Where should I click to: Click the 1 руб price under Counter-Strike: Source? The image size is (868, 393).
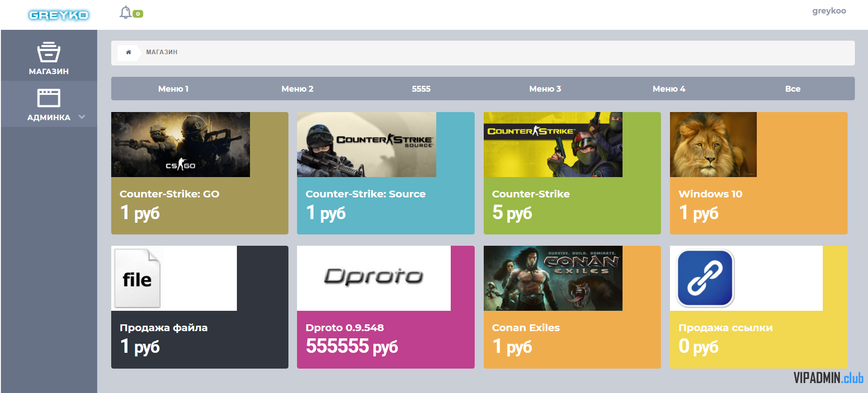coord(325,213)
